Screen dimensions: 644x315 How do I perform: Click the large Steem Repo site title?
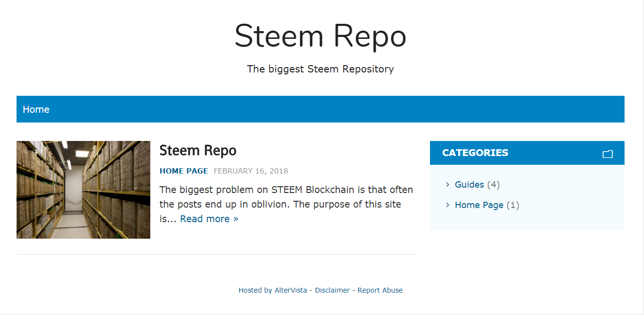(x=320, y=36)
